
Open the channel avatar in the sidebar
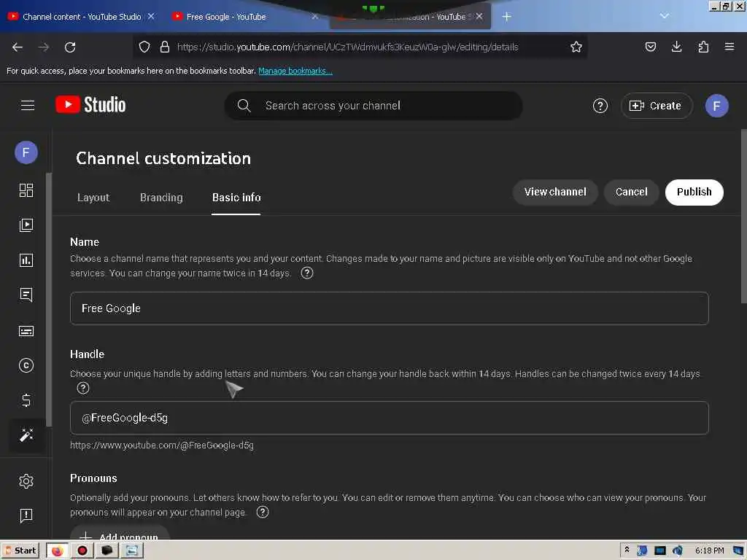point(26,152)
